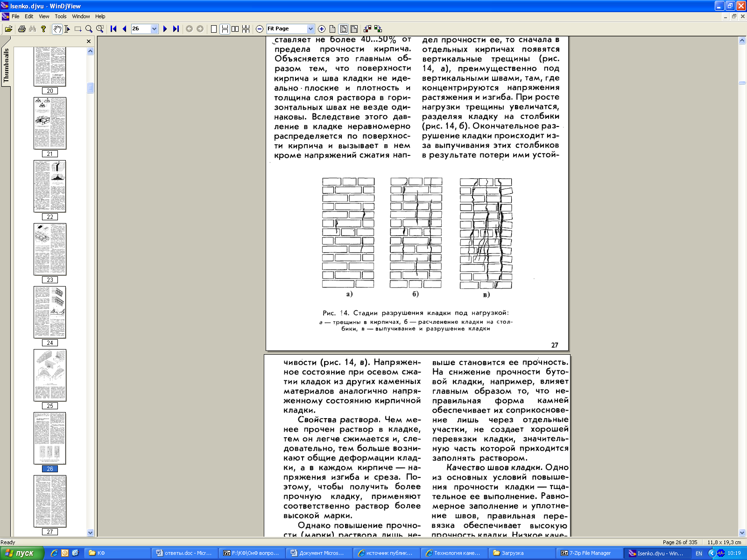Image resolution: width=747 pixels, height=560 pixels.
Task: Click the thumbnails scrollbar thumb
Action: point(91,88)
